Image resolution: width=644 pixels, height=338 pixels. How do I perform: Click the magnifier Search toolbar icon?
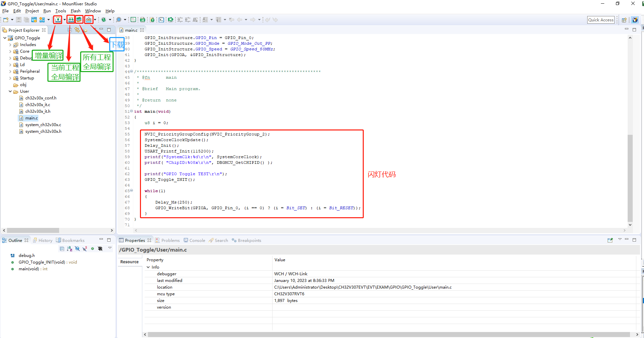click(x=119, y=20)
